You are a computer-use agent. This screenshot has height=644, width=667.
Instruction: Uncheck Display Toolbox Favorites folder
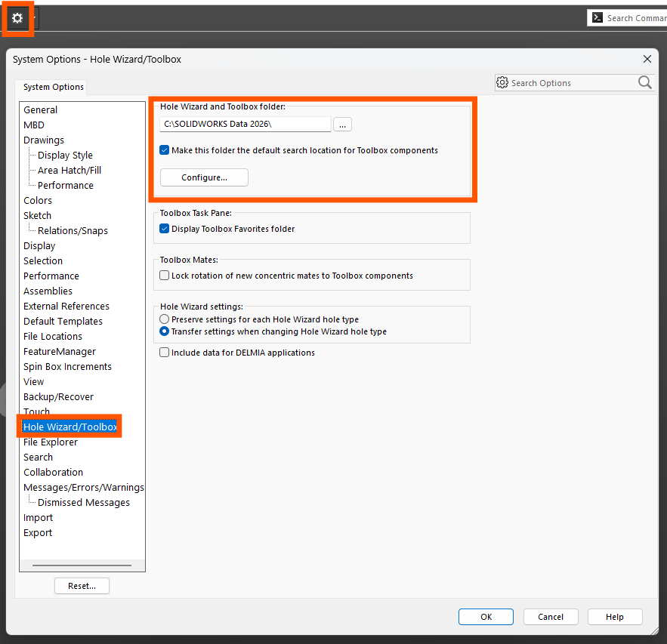point(164,228)
